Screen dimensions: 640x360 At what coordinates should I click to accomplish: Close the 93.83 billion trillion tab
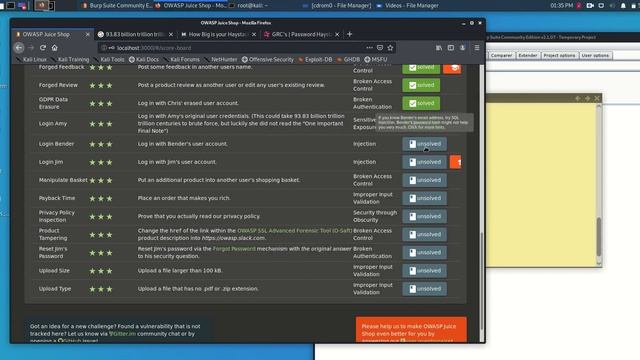click(x=171, y=35)
